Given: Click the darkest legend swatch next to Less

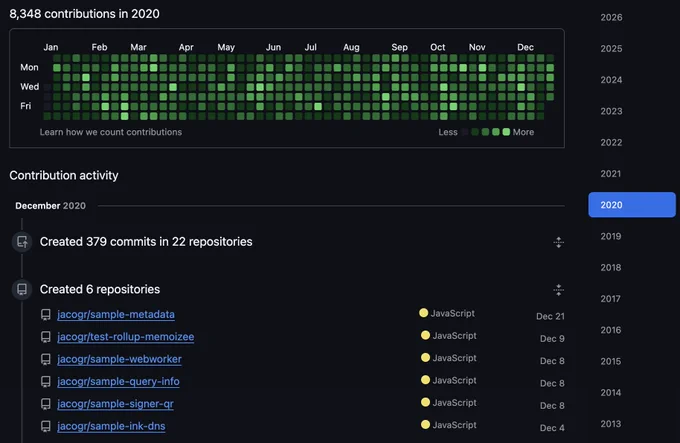Looking at the screenshot, I should tap(465, 132).
